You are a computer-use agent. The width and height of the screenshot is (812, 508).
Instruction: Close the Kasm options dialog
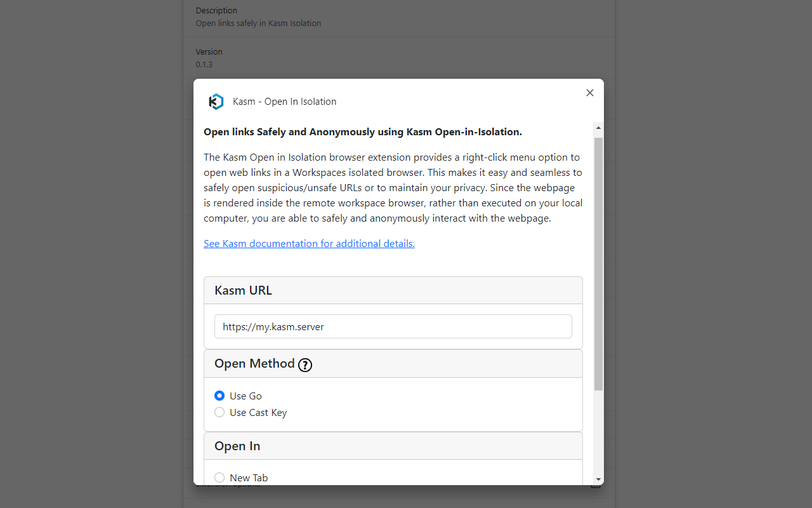pyautogui.click(x=590, y=93)
